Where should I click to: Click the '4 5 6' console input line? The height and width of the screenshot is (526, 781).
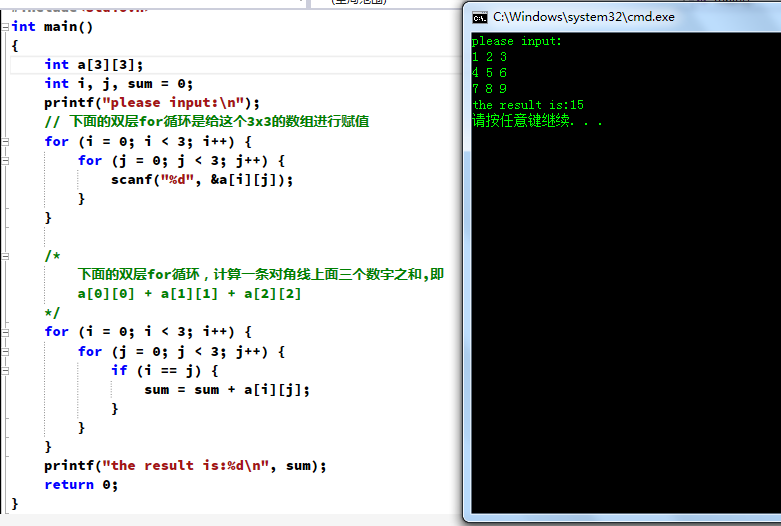pyautogui.click(x=490, y=73)
